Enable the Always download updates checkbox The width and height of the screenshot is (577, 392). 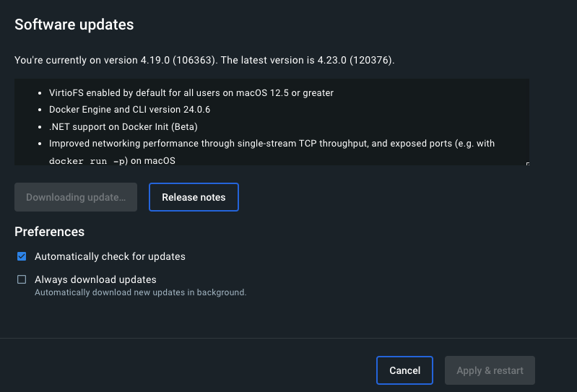[x=22, y=279]
